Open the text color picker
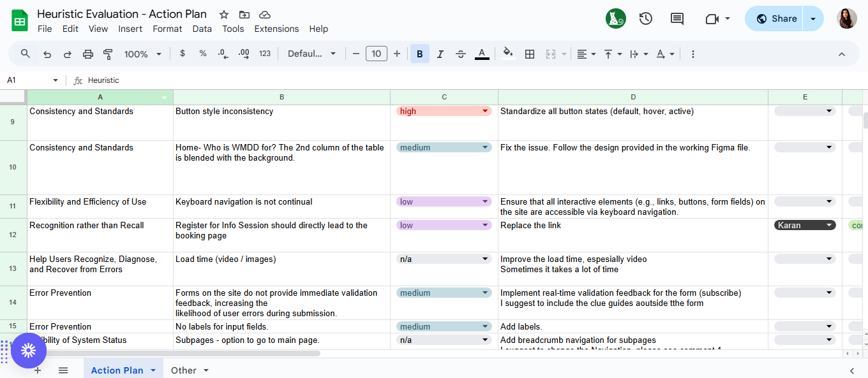Image resolution: width=868 pixels, height=378 pixels. (482, 54)
